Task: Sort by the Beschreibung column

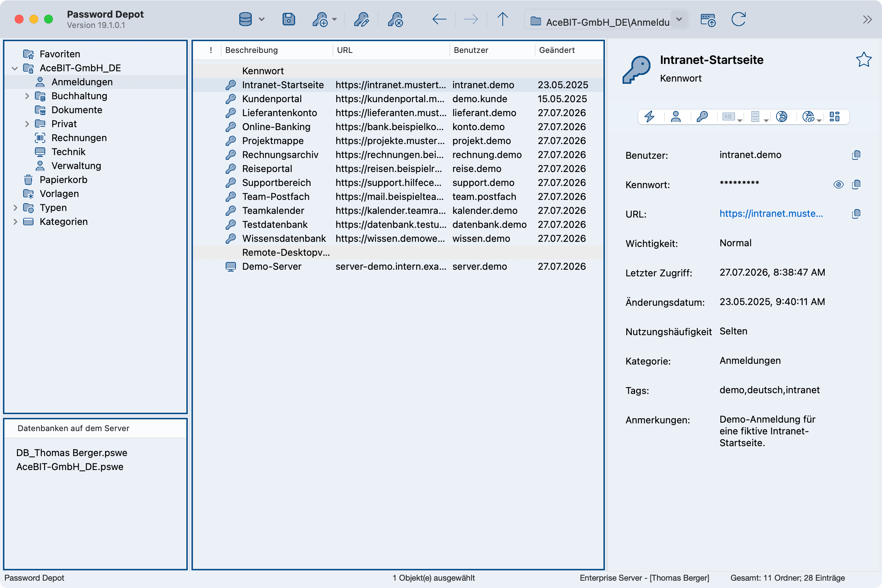Action: click(277, 50)
